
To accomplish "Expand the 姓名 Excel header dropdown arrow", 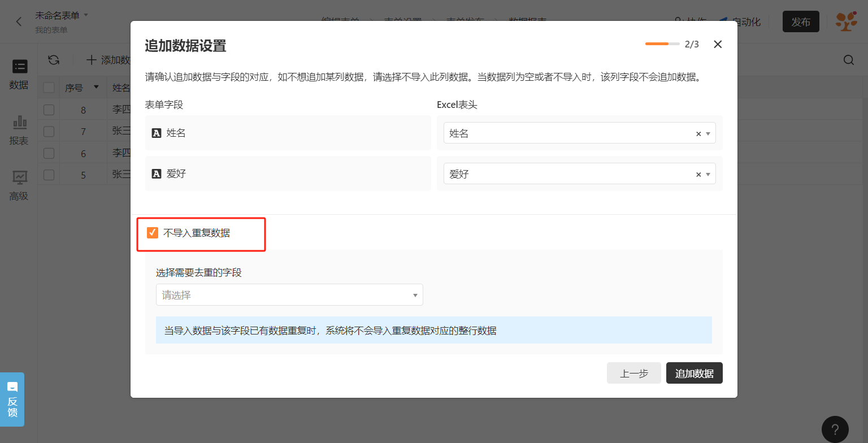I will (708, 134).
